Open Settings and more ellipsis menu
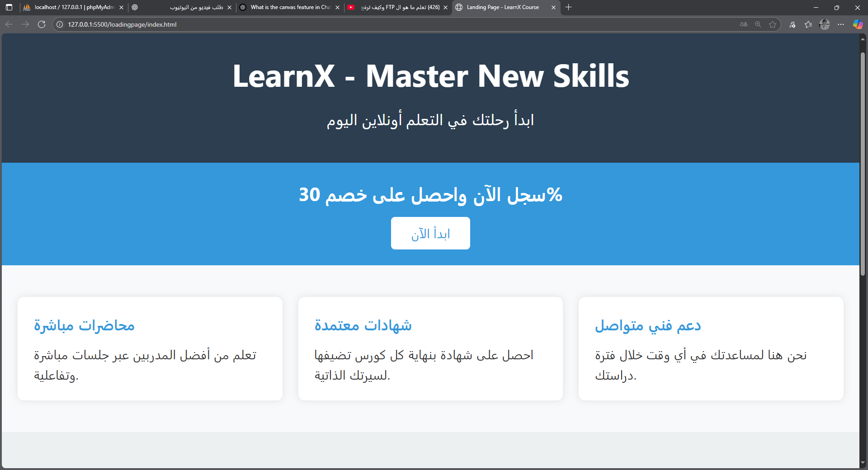This screenshot has width=868, height=470. [841, 24]
